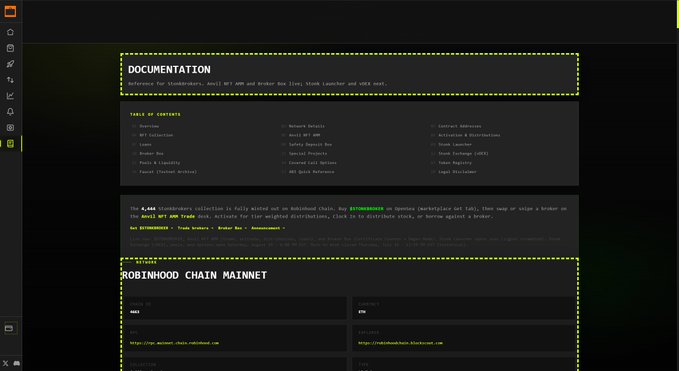Click the Currency value ETH
The image size is (679, 371).
coord(362,312)
